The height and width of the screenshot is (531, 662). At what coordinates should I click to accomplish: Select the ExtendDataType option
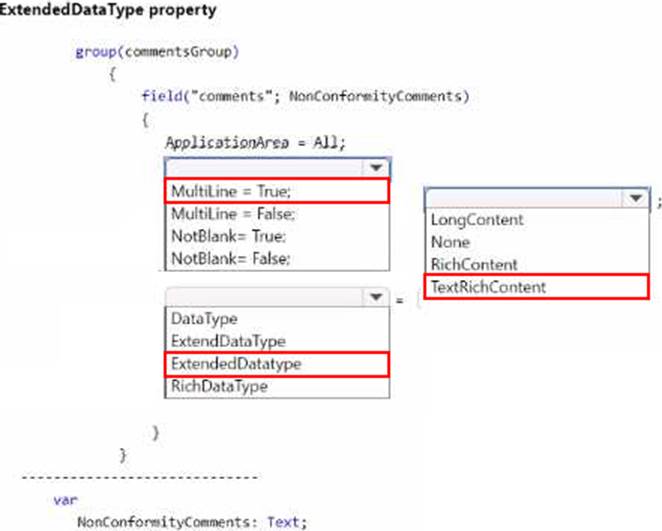[229, 342]
